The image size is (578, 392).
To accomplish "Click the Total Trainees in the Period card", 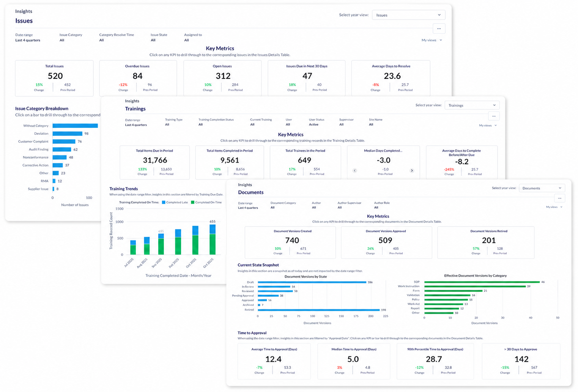I will 305,162.
